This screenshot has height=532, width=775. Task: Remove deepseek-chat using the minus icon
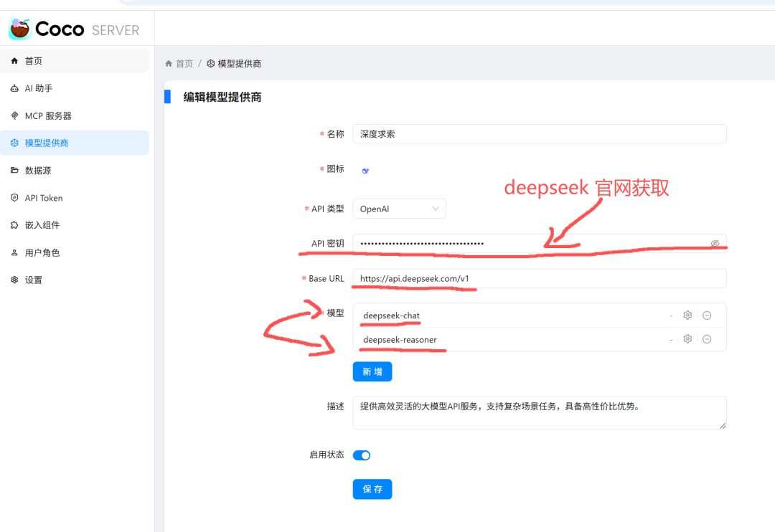(x=707, y=315)
